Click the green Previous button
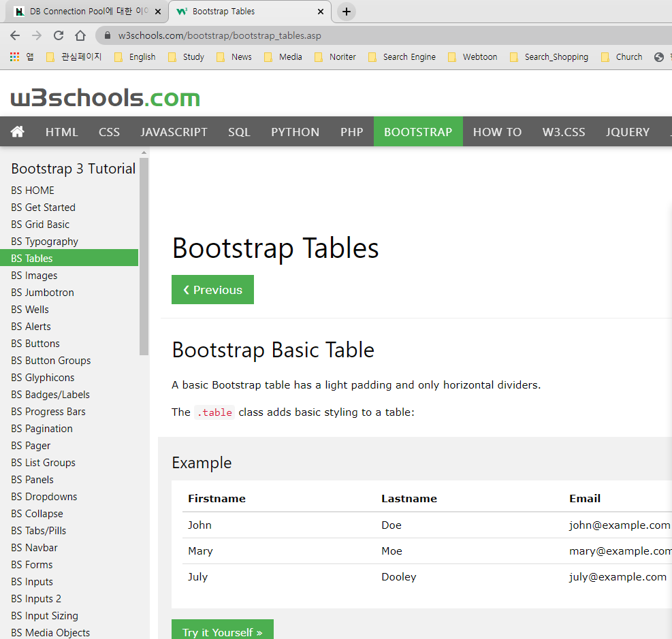The width and height of the screenshot is (672, 639). pos(212,289)
